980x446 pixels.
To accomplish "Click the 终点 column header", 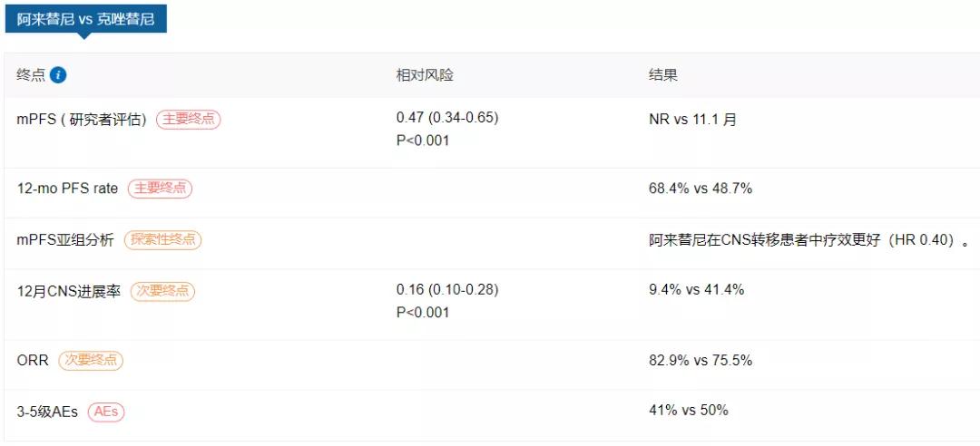I will coord(30,75).
